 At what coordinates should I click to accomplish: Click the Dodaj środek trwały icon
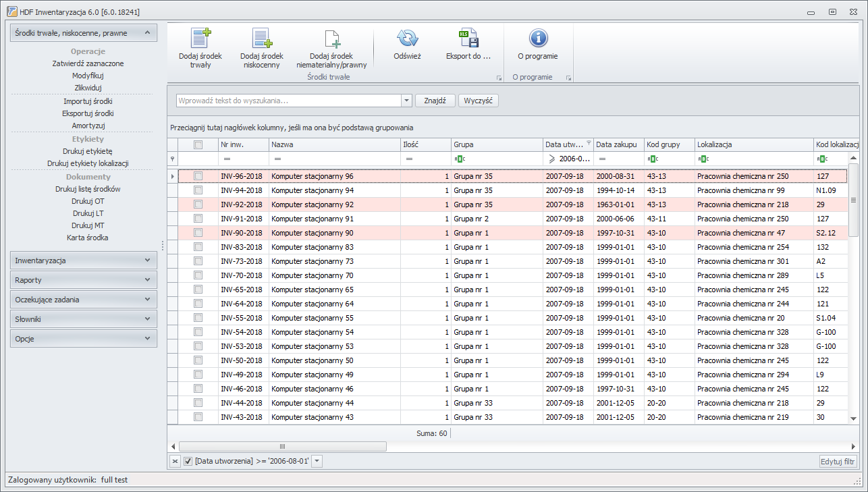[200, 38]
